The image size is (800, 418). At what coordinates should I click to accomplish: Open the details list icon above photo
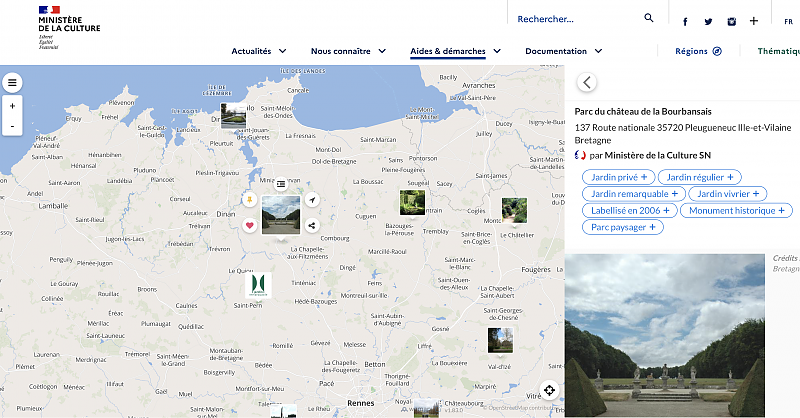[x=281, y=183]
